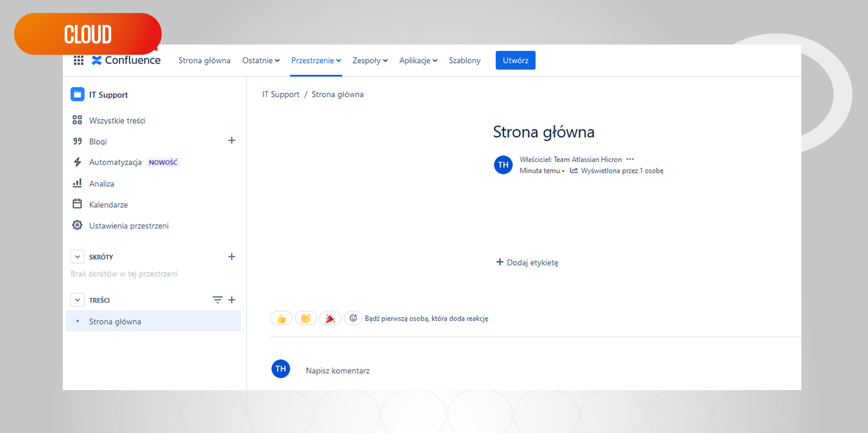Image resolution: width=868 pixels, height=433 pixels.
Task: Click the Confluence logo
Action: pyautogui.click(x=126, y=60)
